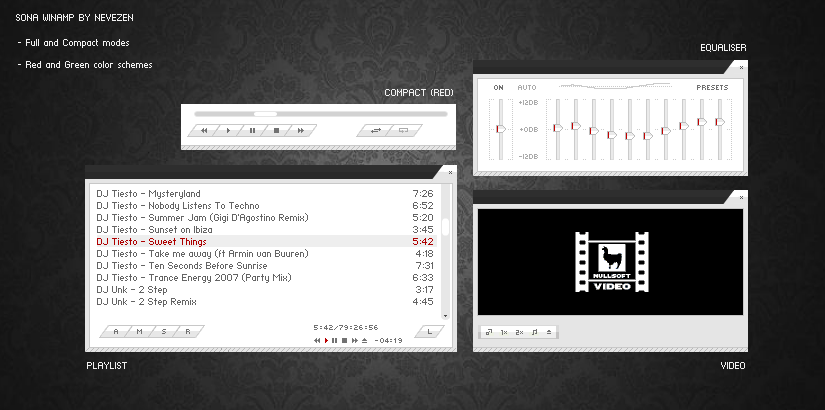
Task: Click the eject icon in video window
Action: pos(549,332)
